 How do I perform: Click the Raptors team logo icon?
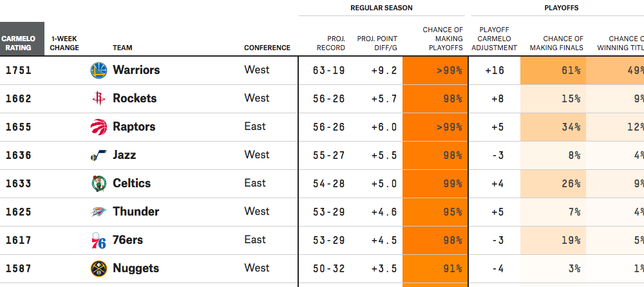[x=98, y=127]
